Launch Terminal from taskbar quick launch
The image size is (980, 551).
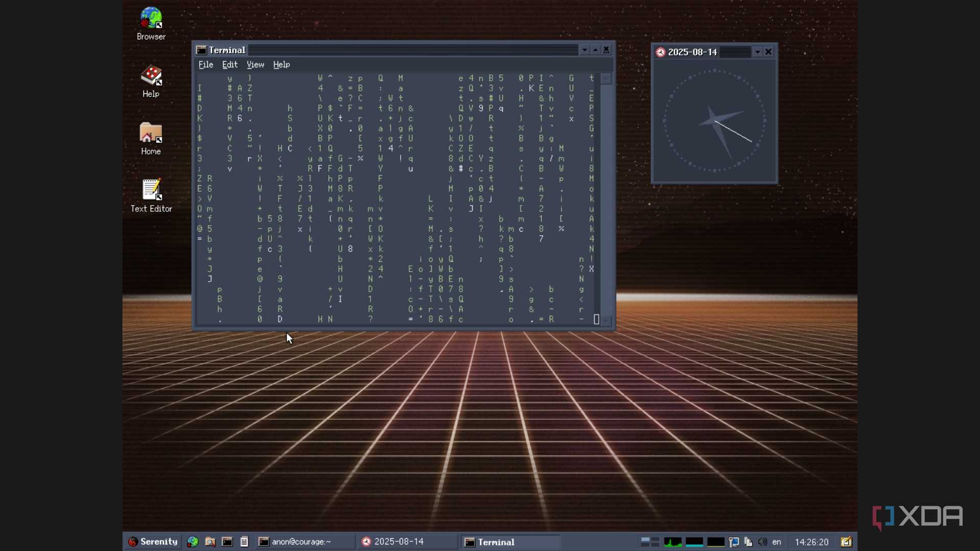pyautogui.click(x=227, y=542)
